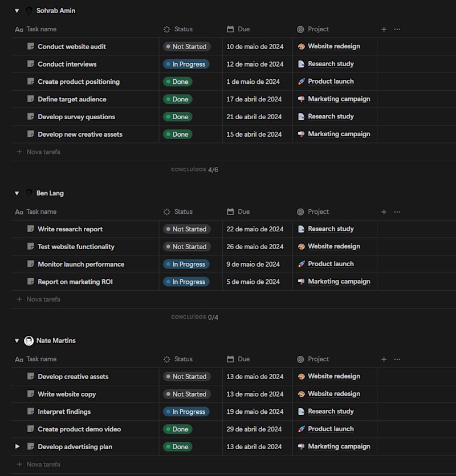Select due date 17 de abril de 2024
This screenshot has width=456, height=476.
254,99
